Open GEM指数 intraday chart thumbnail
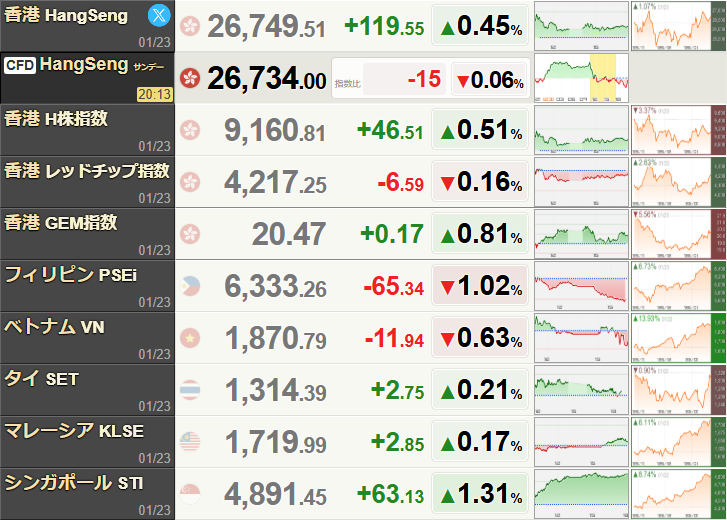Image resolution: width=727 pixels, height=520 pixels. [581, 234]
